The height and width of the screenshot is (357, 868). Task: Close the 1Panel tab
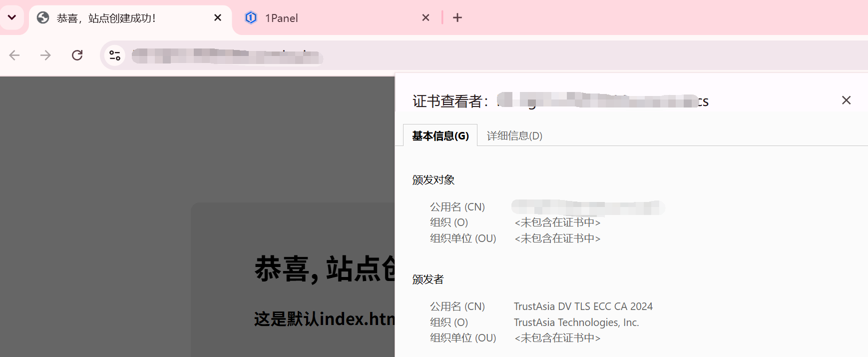tap(426, 18)
